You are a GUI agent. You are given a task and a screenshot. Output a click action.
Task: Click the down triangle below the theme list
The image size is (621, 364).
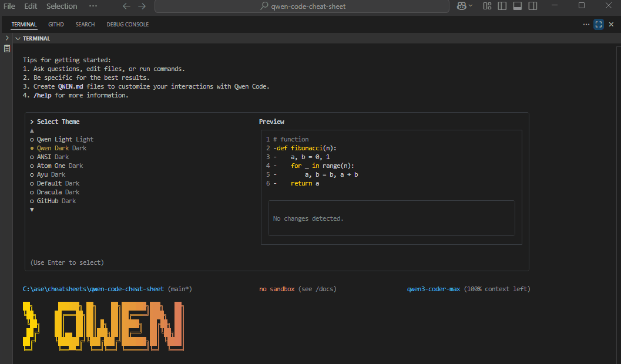[x=32, y=210]
